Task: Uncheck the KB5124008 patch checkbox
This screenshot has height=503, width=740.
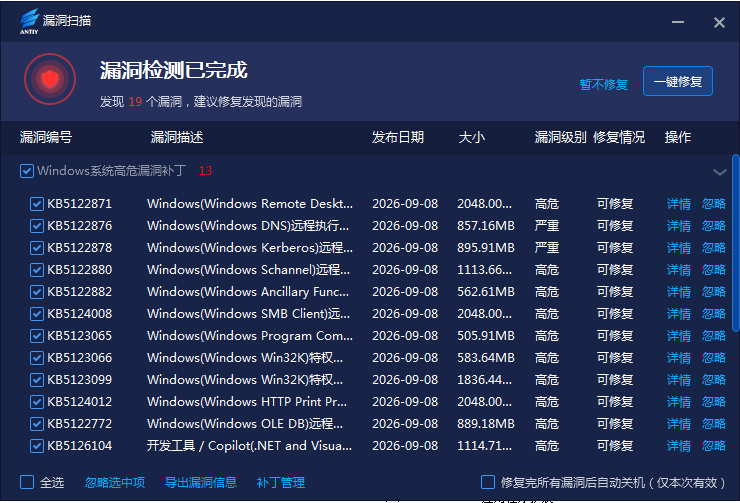Action: coord(37,314)
